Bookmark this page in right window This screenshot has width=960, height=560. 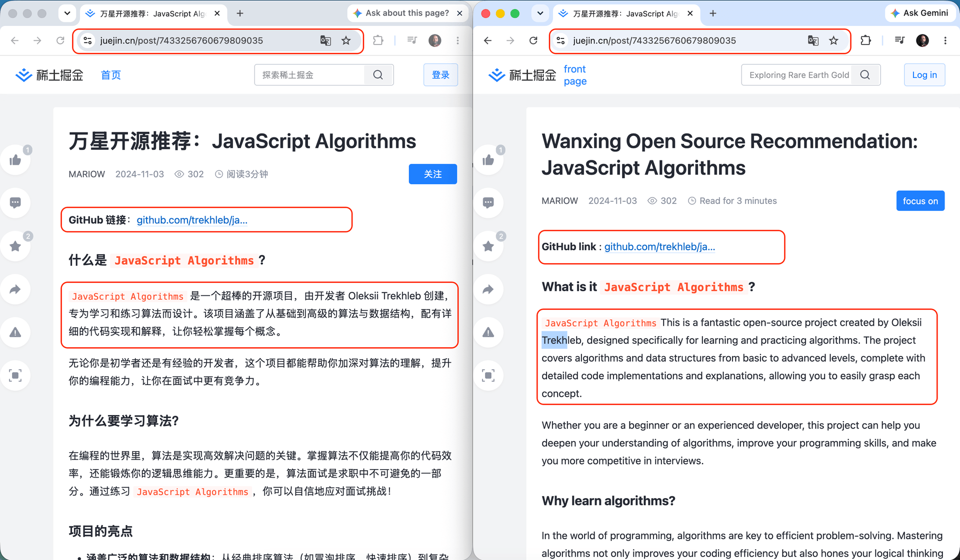(x=833, y=40)
